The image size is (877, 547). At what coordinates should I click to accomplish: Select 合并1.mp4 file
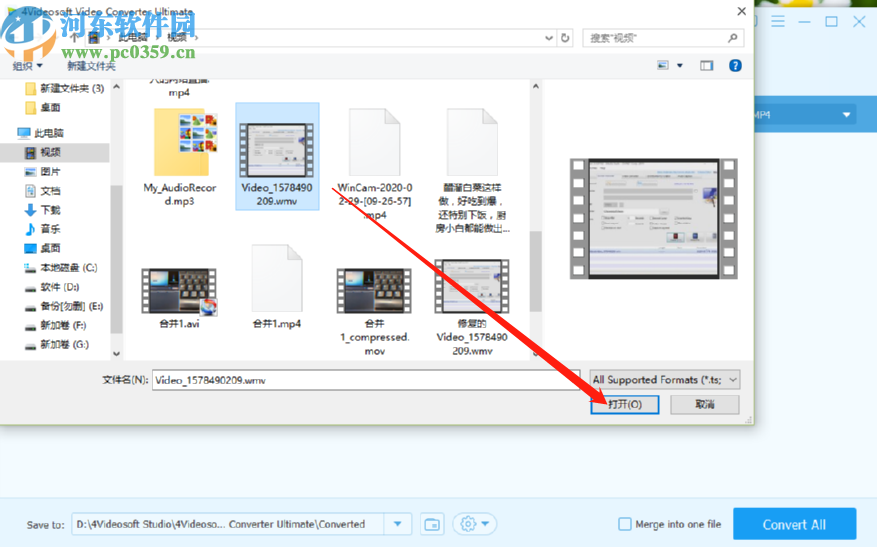[x=277, y=287]
